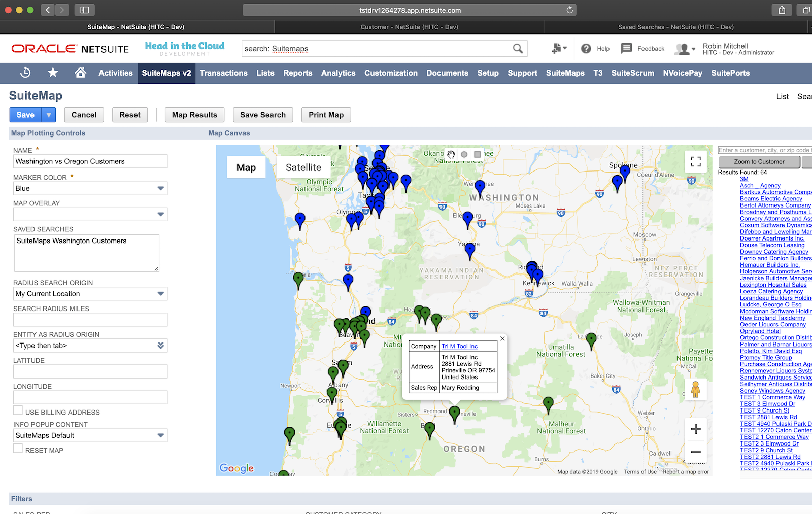Zoom in with the map plus button
Image resolution: width=812 pixels, height=514 pixels.
tap(696, 429)
